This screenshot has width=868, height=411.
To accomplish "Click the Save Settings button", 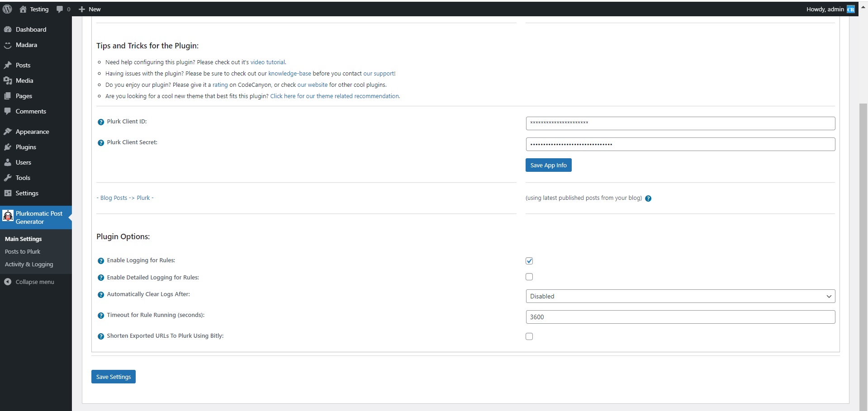I will tap(114, 377).
